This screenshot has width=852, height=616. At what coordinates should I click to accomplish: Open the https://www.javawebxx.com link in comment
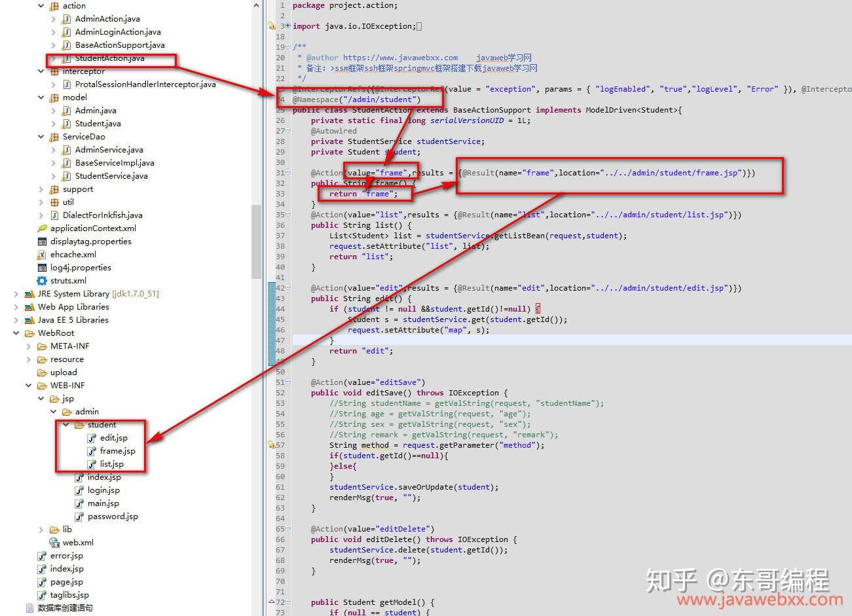tap(400, 58)
